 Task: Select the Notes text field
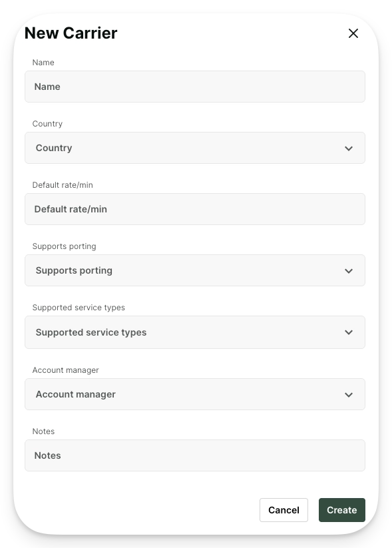point(195,455)
